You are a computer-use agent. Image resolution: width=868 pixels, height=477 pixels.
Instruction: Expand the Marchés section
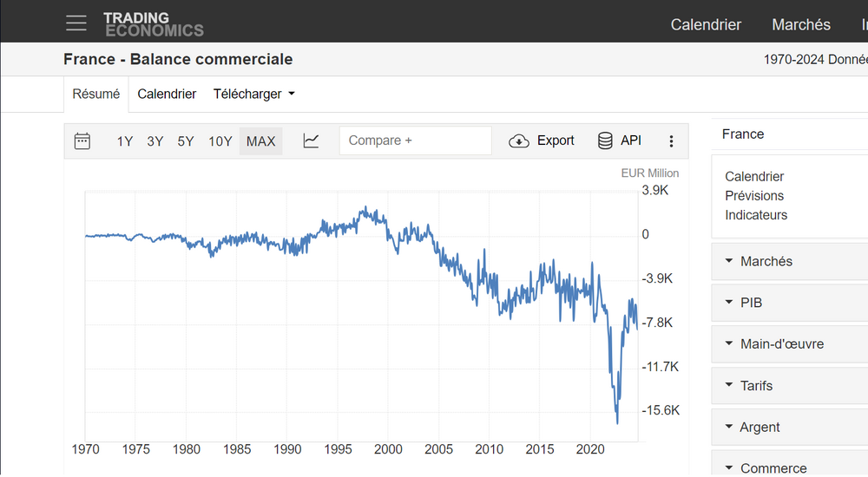pyautogui.click(x=766, y=261)
